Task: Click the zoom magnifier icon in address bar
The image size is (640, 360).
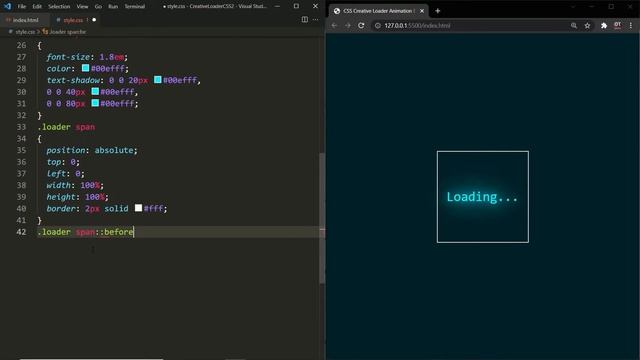Action: (x=573, y=25)
